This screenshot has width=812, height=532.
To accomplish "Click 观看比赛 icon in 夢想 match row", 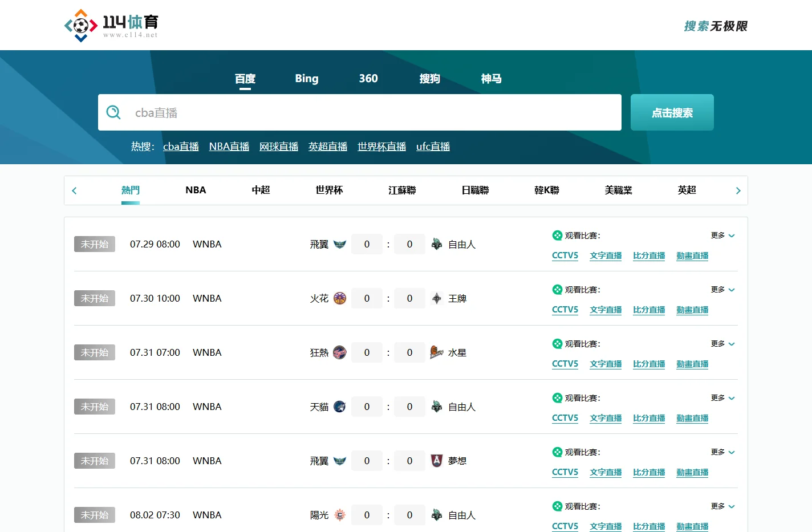I will pos(557,452).
